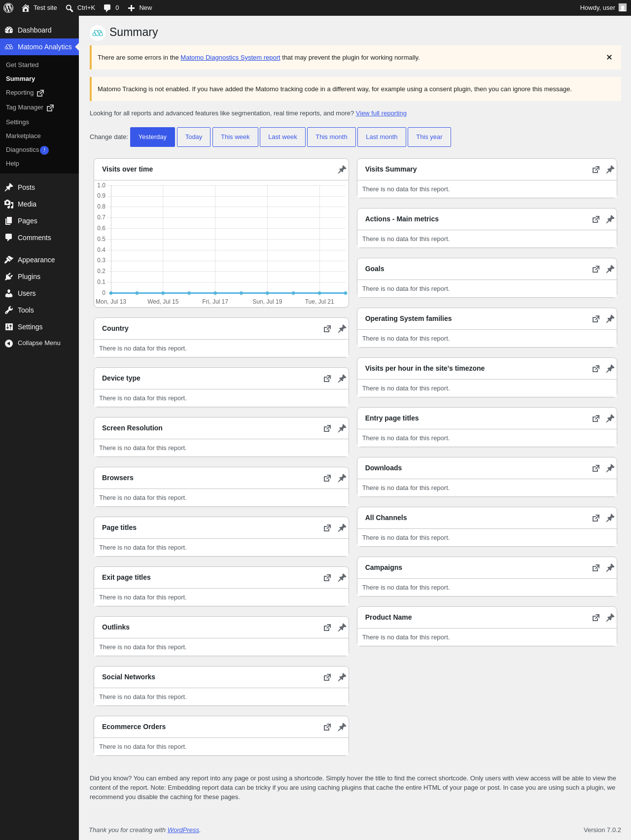Pin the Visits over time widget
The image size is (631, 840).
pos(342,170)
